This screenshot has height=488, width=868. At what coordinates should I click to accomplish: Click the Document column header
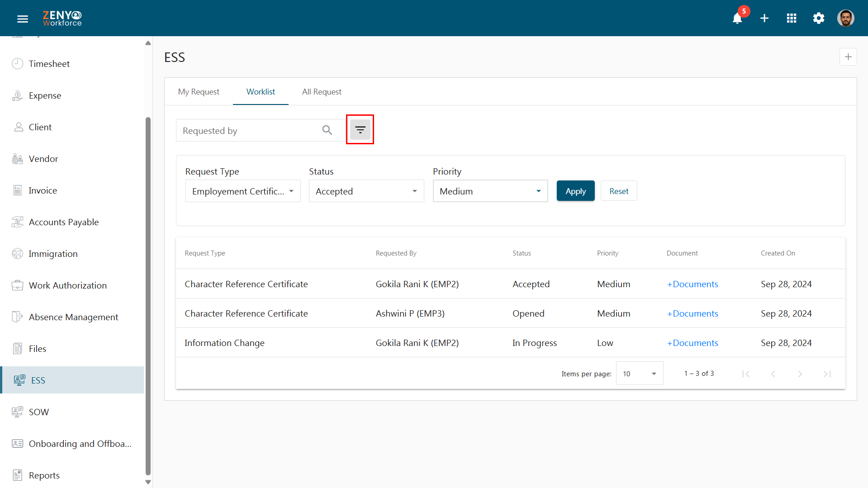[682, 253]
